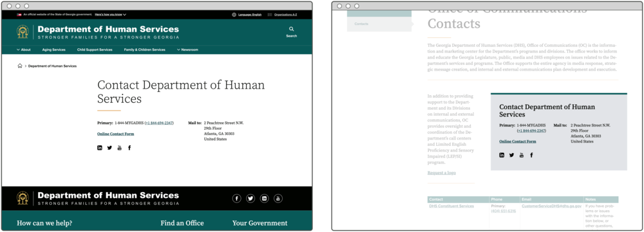Open Facebook icon under contact info, left window

coord(129,148)
